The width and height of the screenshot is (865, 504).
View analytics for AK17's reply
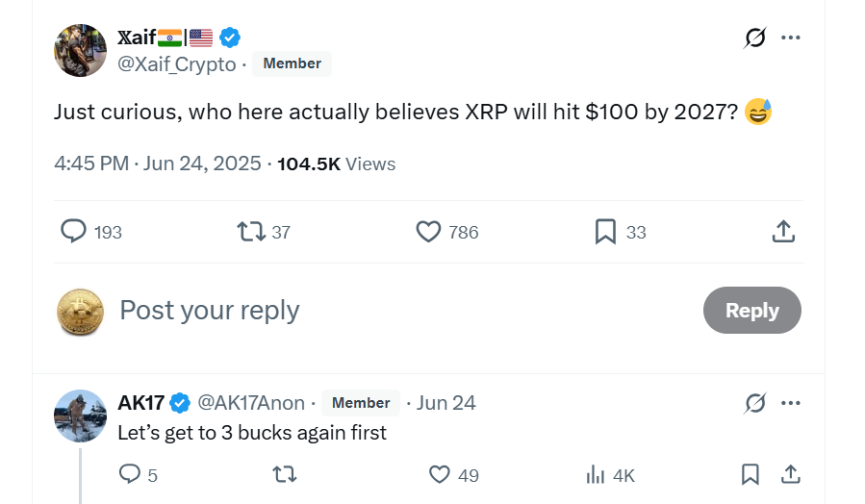[x=597, y=474]
